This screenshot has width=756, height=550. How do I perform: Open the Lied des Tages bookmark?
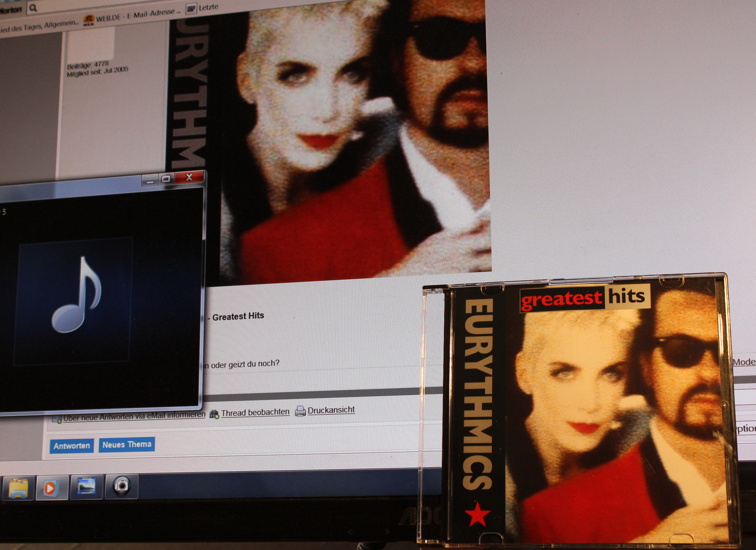[39, 26]
